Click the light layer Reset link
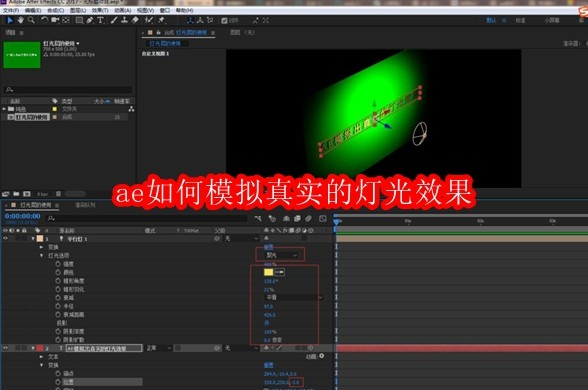The width and height of the screenshot is (588, 390). (268, 247)
